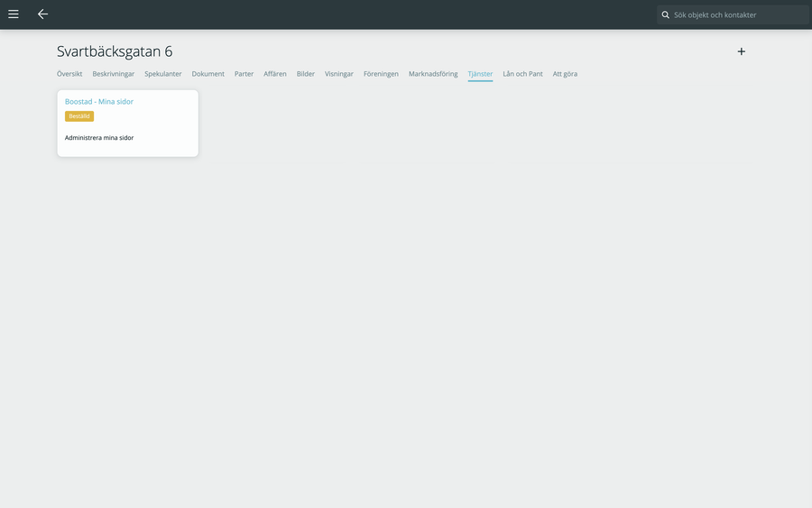Image resolution: width=812 pixels, height=508 pixels.
Task: Open the Visningar tab
Action: 339,74
